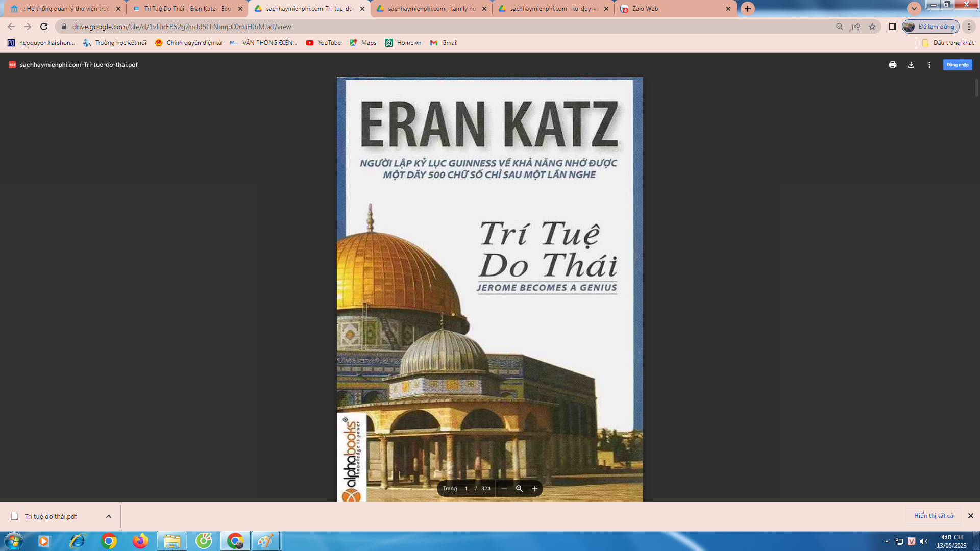Click the sachhaymienphi.com-Tri-tue-do-thai.pdf file name
Image resolution: width=980 pixels, height=551 pixels.
click(x=79, y=65)
